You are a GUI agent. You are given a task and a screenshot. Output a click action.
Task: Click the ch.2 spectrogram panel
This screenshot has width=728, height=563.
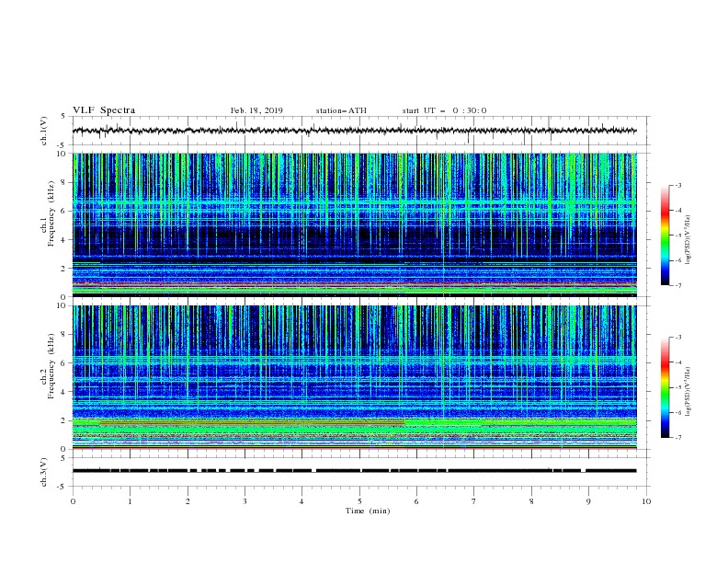coord(354,377)
